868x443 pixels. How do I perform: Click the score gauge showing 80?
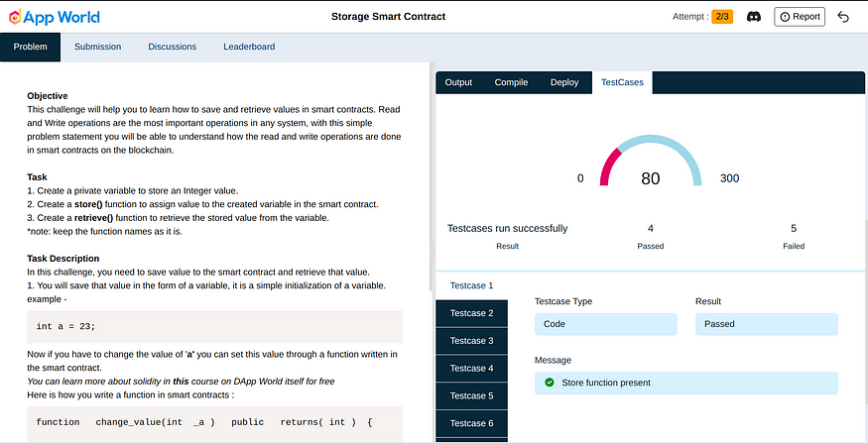pos(651,161)
